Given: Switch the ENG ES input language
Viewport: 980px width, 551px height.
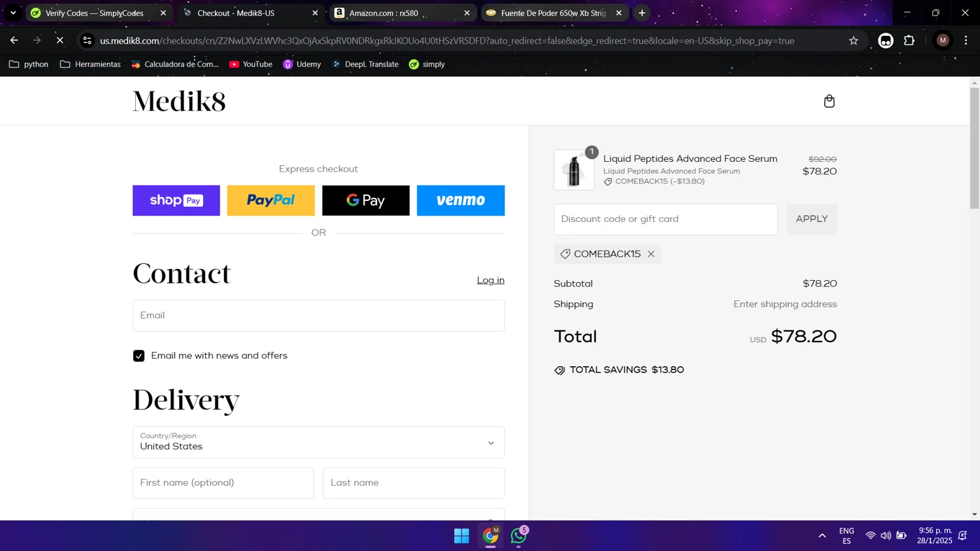Looking at the screenshot, I should point(847,536).
